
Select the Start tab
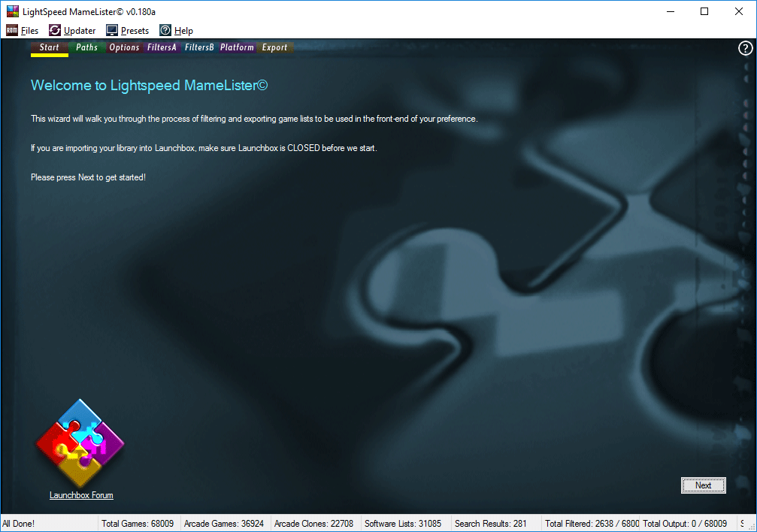[49, 48]
